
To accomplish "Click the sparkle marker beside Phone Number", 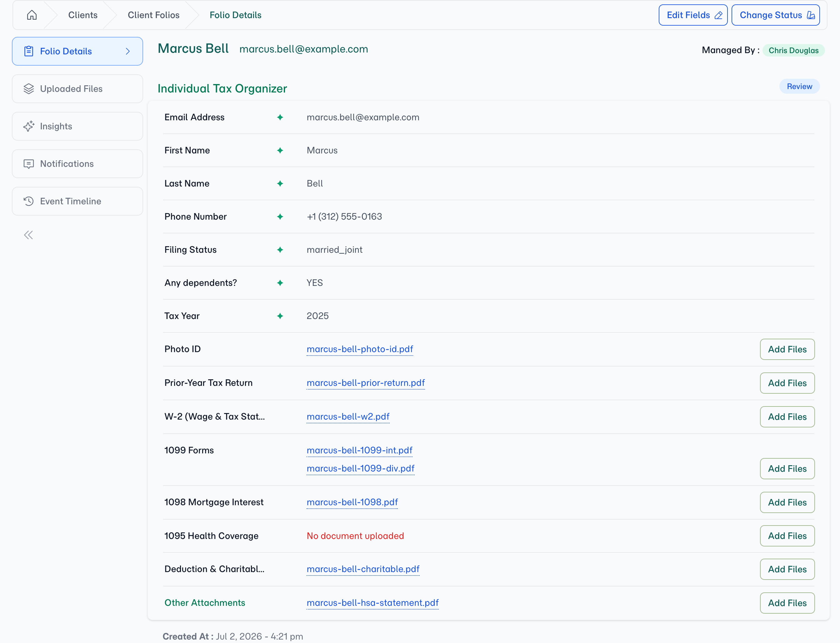I will point(280,217).
